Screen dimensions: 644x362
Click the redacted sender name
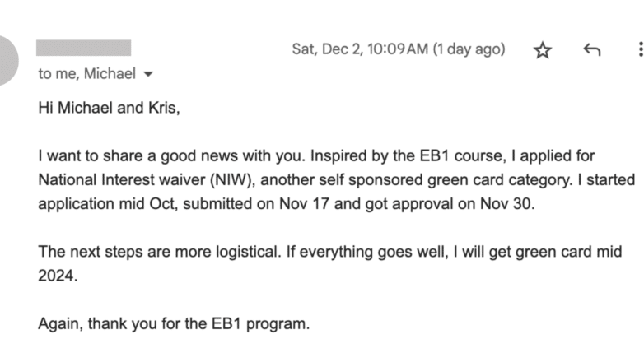[x=84, y=48]
